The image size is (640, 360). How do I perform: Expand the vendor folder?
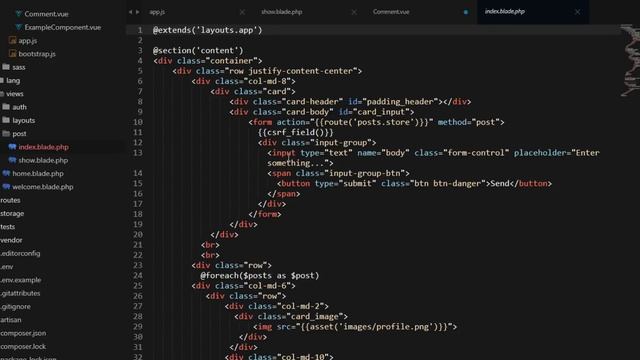coord(11,240)
